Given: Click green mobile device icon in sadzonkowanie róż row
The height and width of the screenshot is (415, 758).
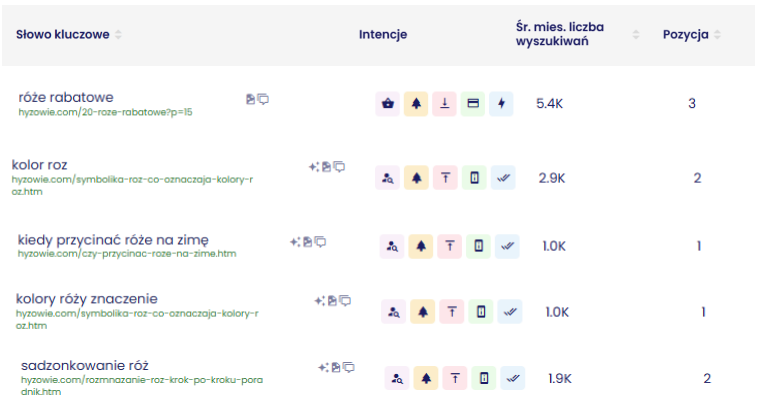Looking at the screenshot, I should click(484, 378).
